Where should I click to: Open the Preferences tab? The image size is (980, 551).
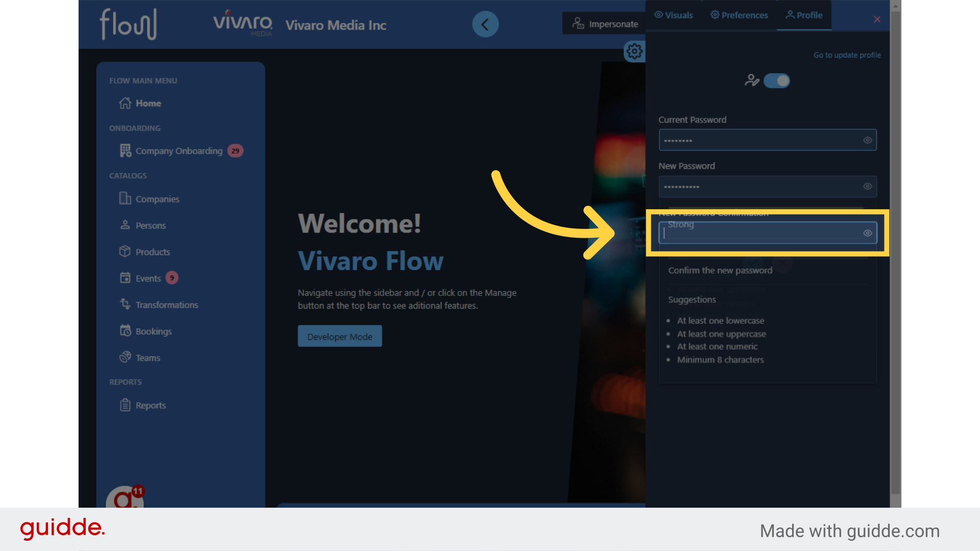(x=739, y=15)
